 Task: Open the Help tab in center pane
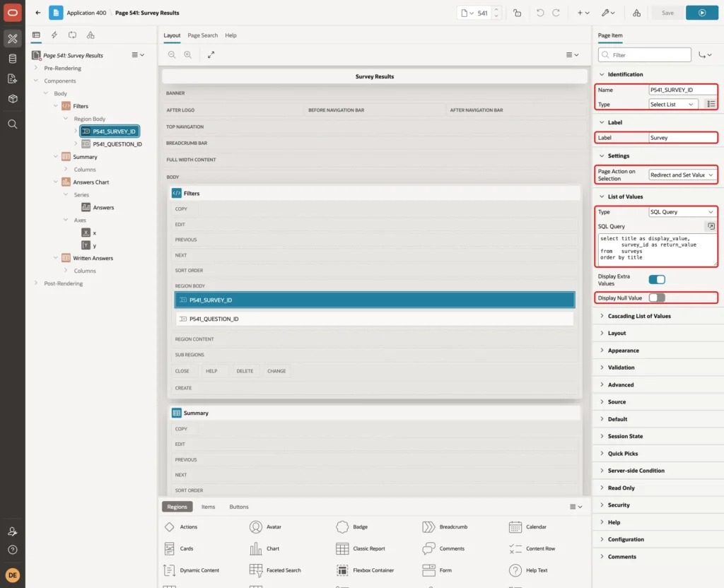[230, 35]
